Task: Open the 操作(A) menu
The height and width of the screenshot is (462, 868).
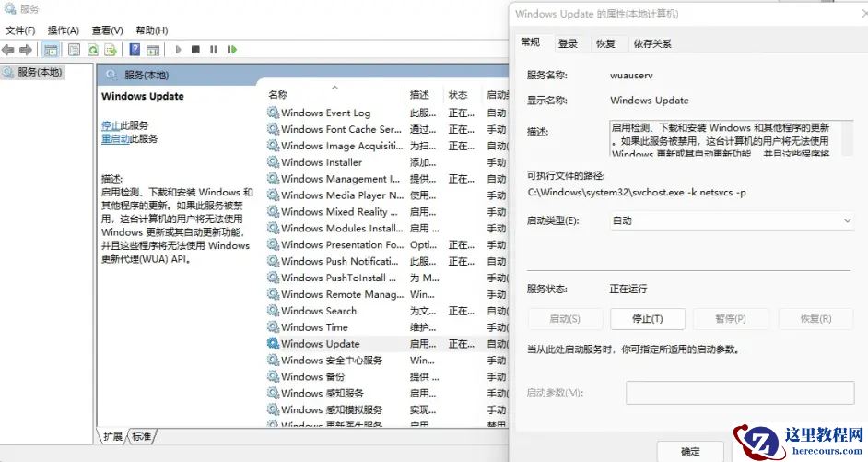Action: point(63,30)
